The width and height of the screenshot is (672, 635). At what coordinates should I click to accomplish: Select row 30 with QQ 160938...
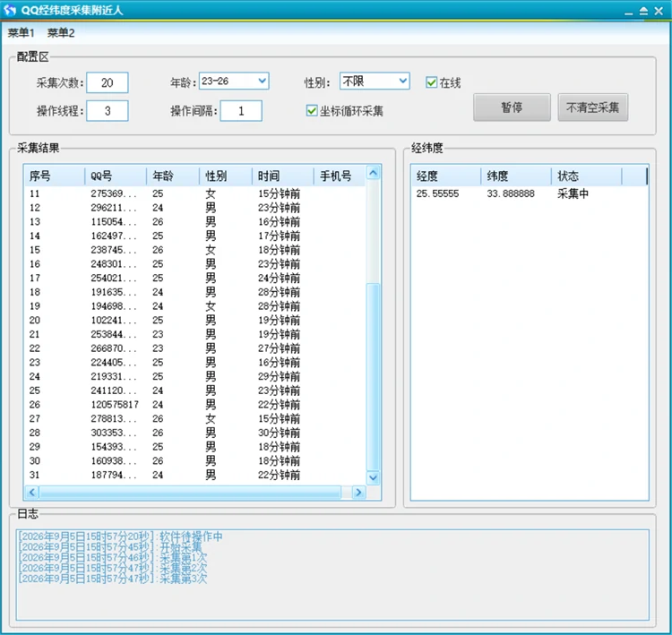point(195,460)
